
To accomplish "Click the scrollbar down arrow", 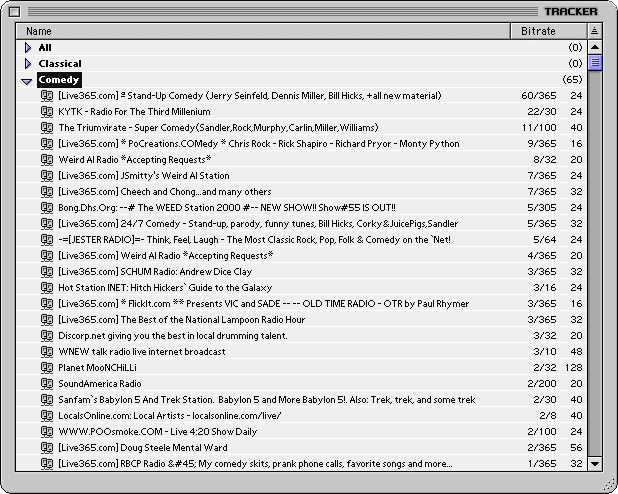I will point(595,464).
